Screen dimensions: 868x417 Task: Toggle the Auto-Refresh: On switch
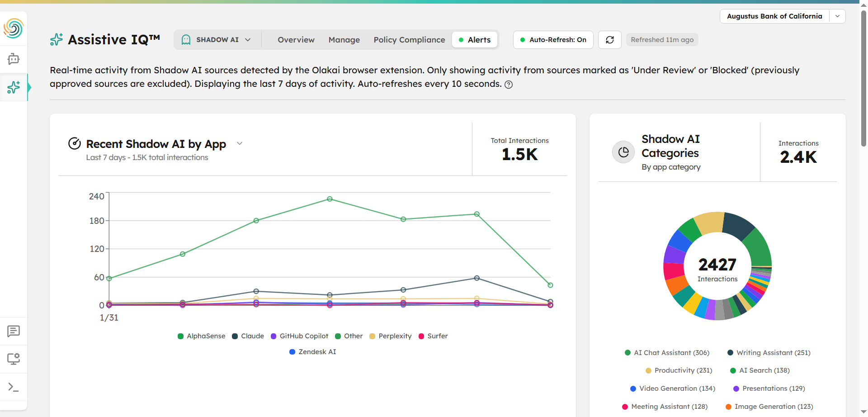pos(553,40)
